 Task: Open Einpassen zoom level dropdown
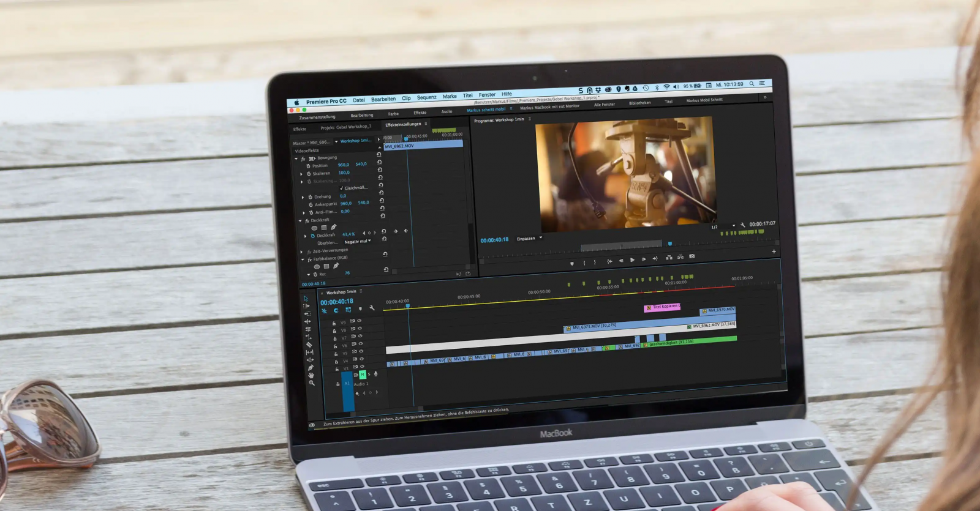(529, 238)
